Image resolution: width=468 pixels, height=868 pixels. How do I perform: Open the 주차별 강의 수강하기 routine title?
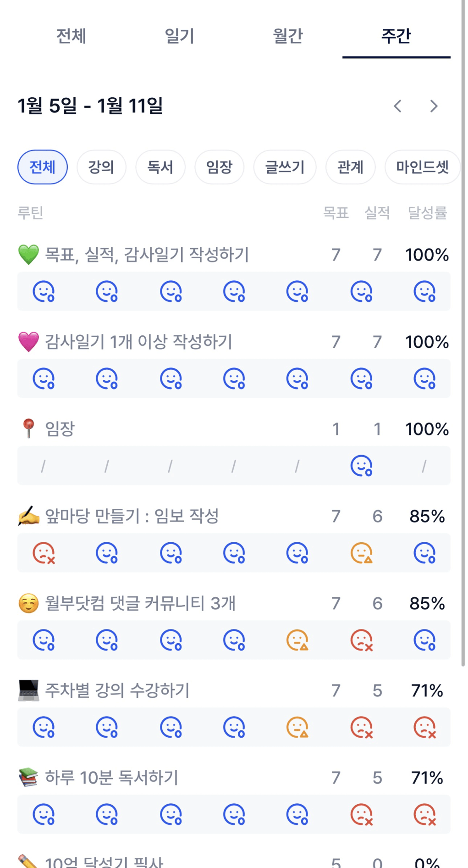click(117, 690)
